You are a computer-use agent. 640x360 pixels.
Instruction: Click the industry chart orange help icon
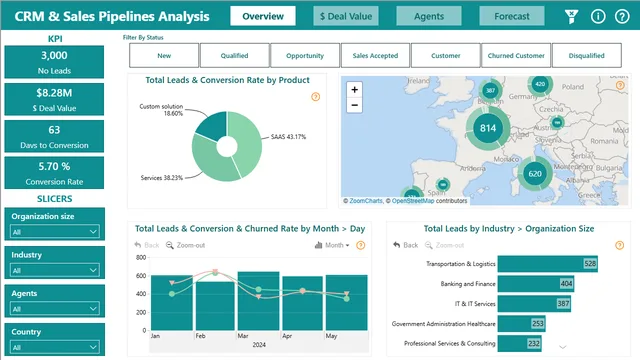(620, 245)
